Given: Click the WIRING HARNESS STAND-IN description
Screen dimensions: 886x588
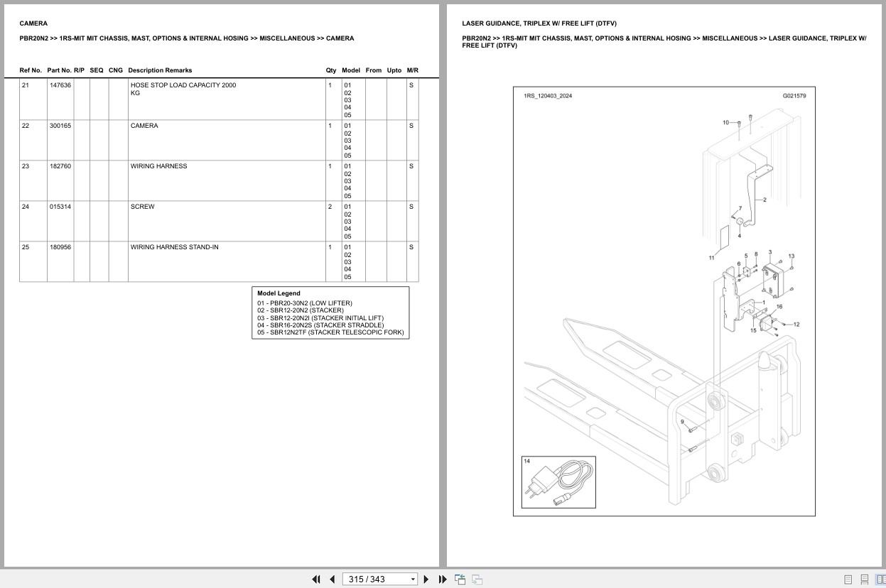Looking at the screenshot, I should pos(175,247).
